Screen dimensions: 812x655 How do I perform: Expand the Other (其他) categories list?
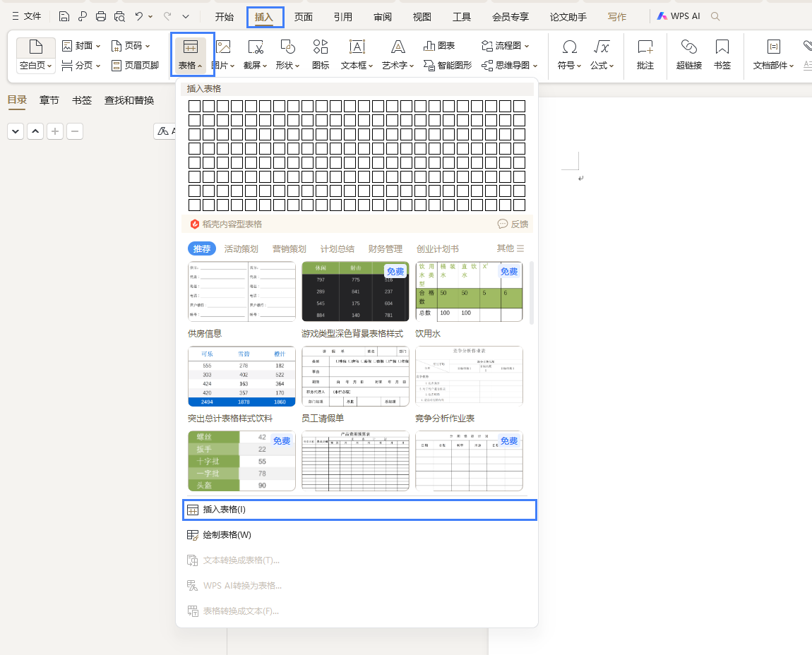click(x=511, y=248)
